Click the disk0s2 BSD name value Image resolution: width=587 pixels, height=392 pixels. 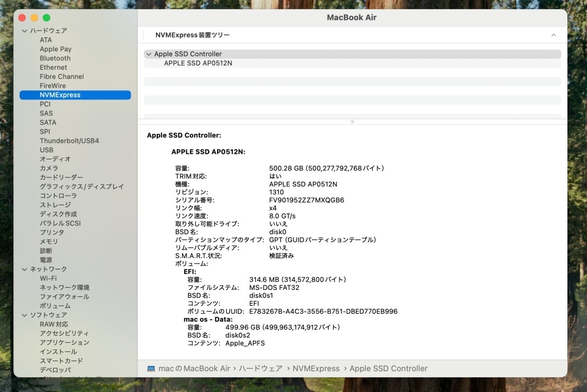(238, 335)
